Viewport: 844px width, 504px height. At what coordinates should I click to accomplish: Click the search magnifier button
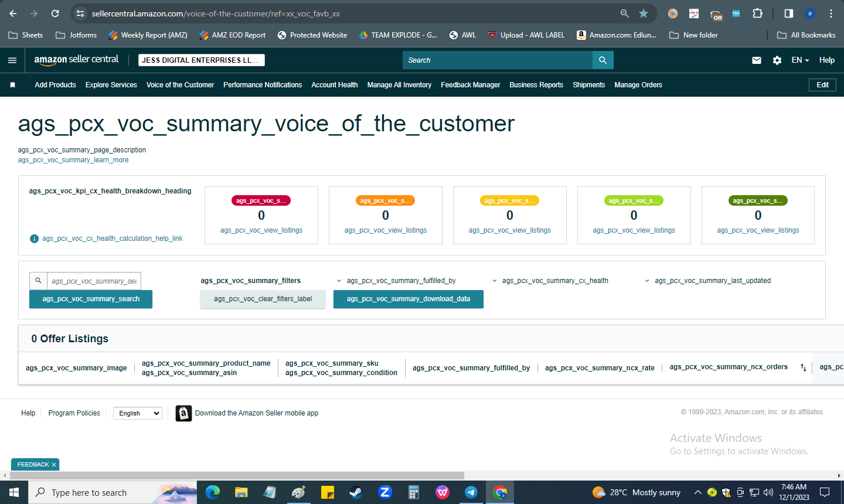603,60
